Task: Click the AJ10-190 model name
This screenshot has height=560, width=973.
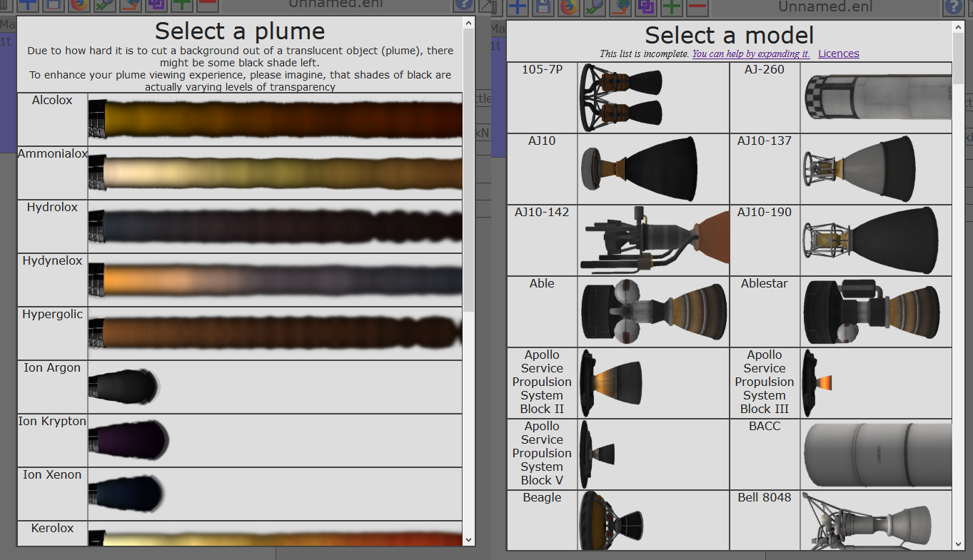Action: pos(765,213)
